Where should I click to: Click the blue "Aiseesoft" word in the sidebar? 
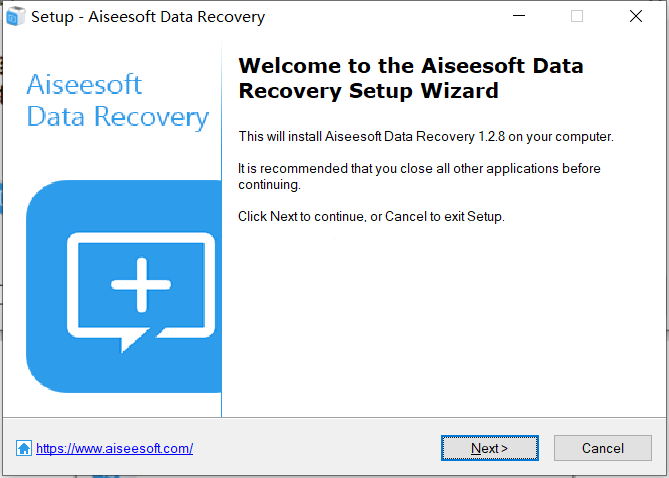[84, 84]
